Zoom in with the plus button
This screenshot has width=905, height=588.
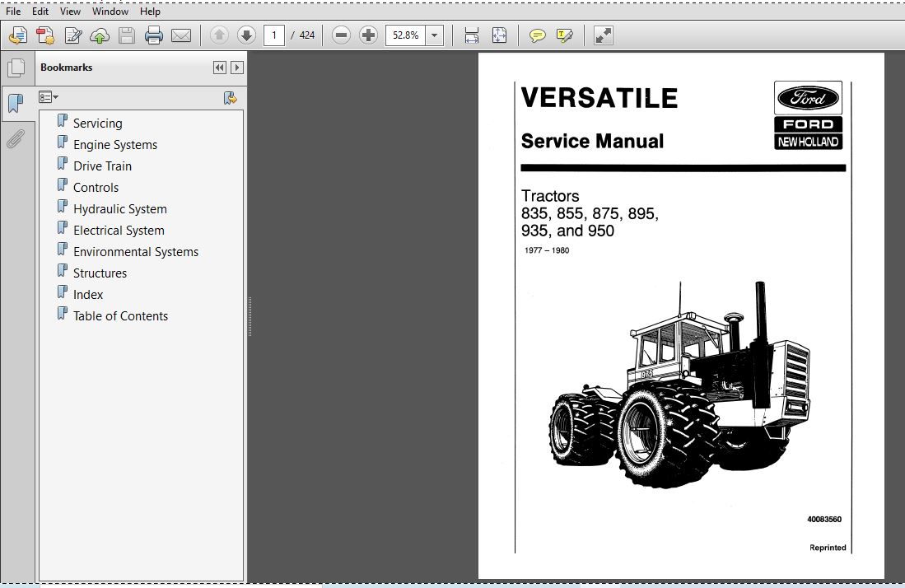(x=368, y=35)
